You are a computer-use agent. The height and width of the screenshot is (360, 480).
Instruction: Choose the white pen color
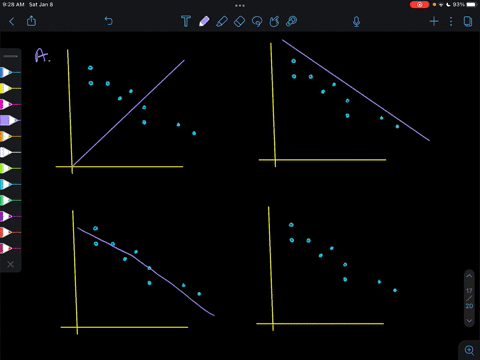pyautogui.click(x=10, y=152)
